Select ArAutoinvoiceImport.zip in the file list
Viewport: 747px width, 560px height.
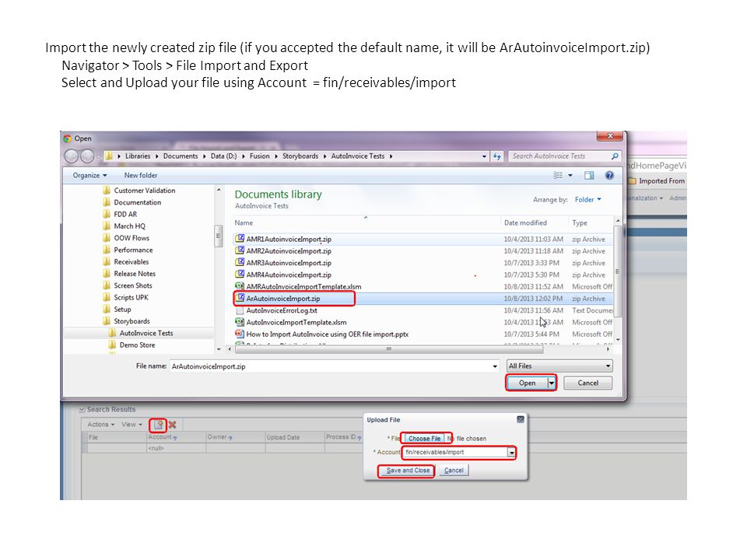pos(423,298)
